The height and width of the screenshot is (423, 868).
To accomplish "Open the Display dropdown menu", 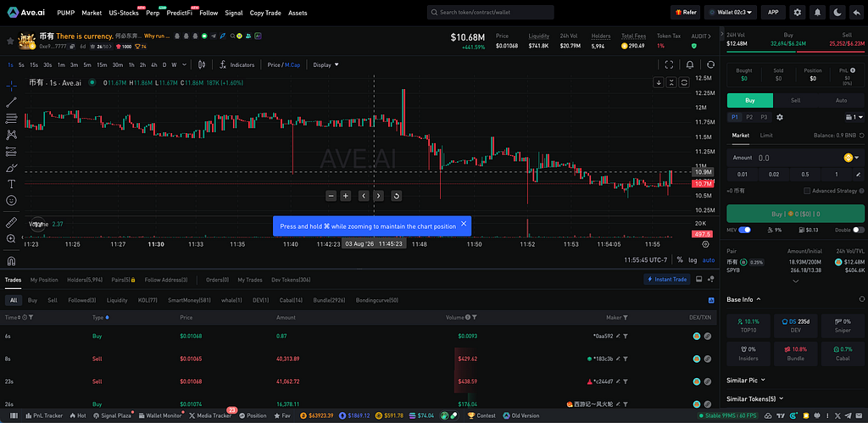I will (x=325, y=64).
